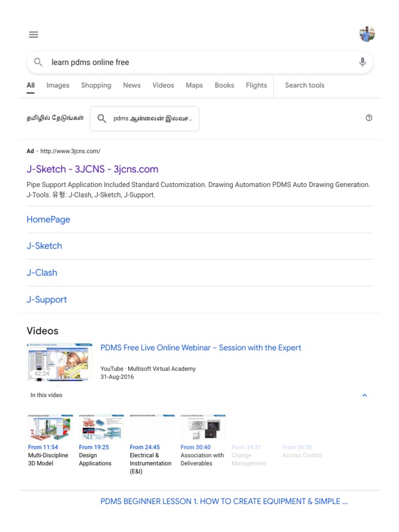Play the 42:24 PDMS webinar thumbnail
Viewport: 399px width, 532px height.
click(60, 362)
